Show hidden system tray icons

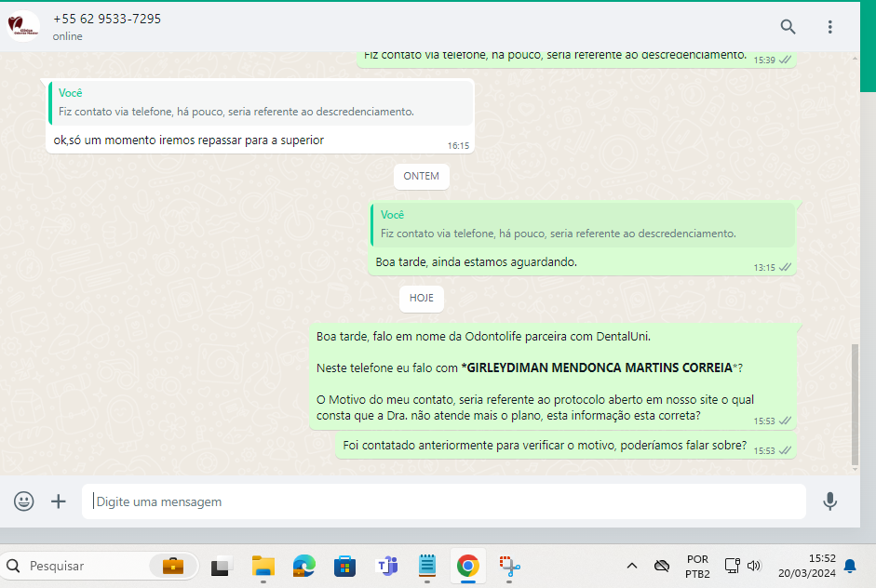[632, 566]
